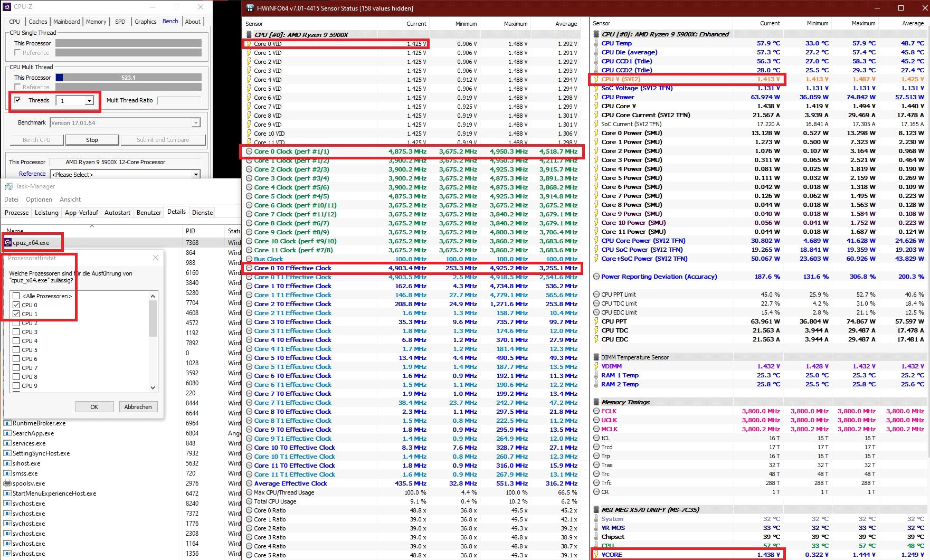Confirm affinity dialog with OK
The image size is (930, 560).
click(94, 407)
